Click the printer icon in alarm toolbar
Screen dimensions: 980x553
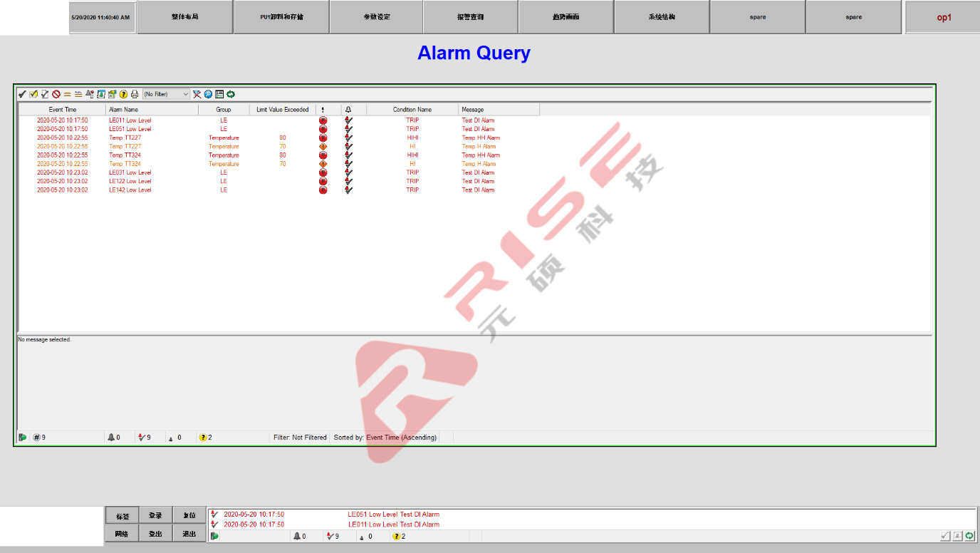(x=135, y=94)
